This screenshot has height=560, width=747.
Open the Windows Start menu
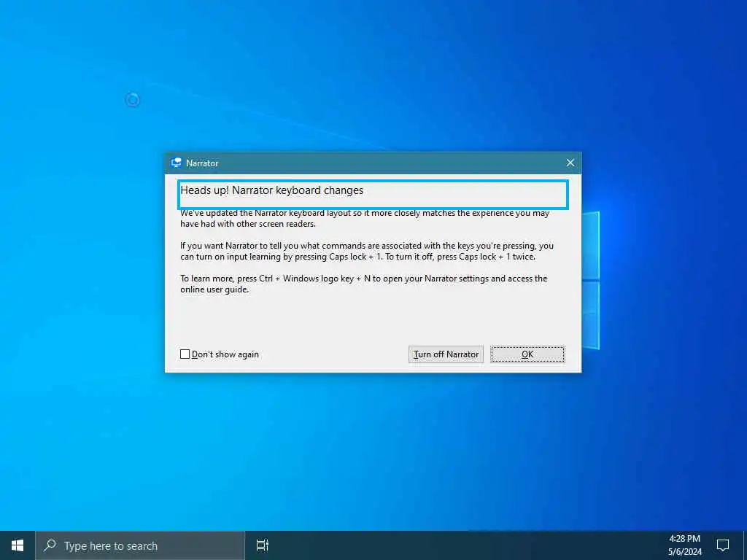18,545
